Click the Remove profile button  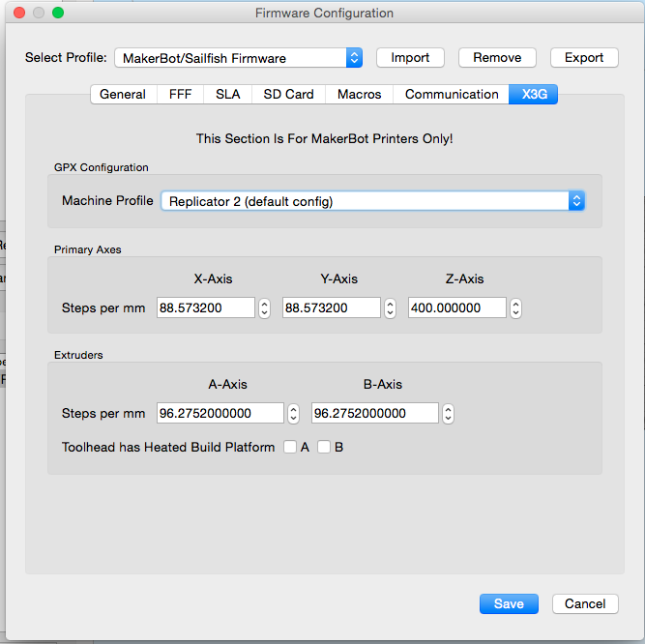point(497,58)
